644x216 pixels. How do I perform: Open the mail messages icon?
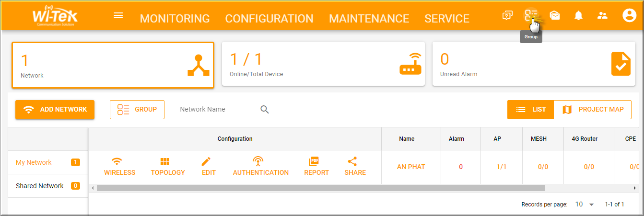pos(555,16)
